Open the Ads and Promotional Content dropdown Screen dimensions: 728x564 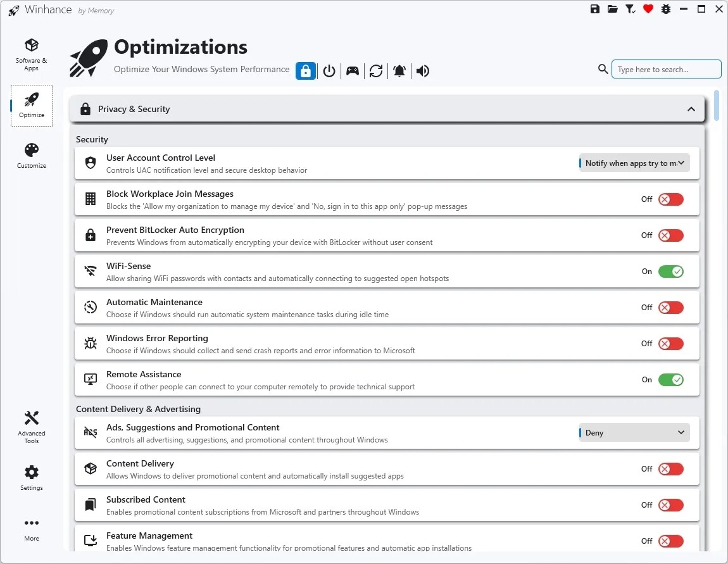[x=634, y=432]
